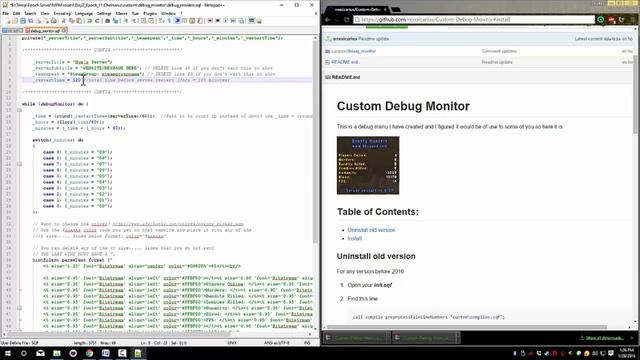Click the Paste toolbar icon
This screenshot has width=640, height=360.
pyautogui.click(x=78, y=20)
